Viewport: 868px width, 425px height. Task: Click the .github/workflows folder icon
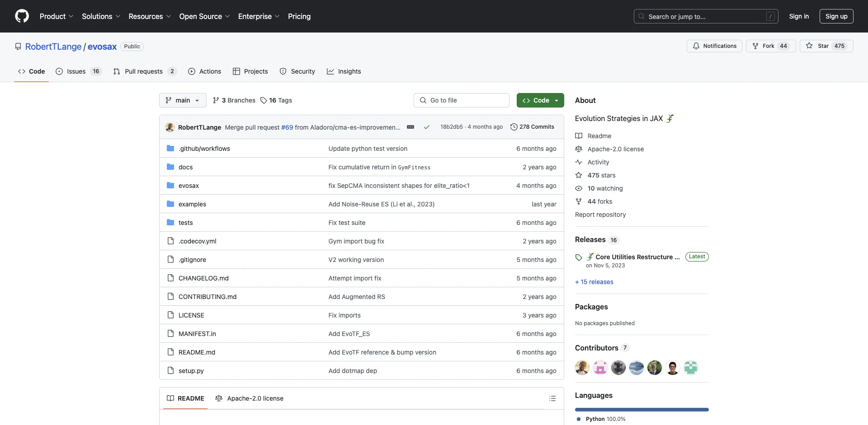tap(170, 149)
